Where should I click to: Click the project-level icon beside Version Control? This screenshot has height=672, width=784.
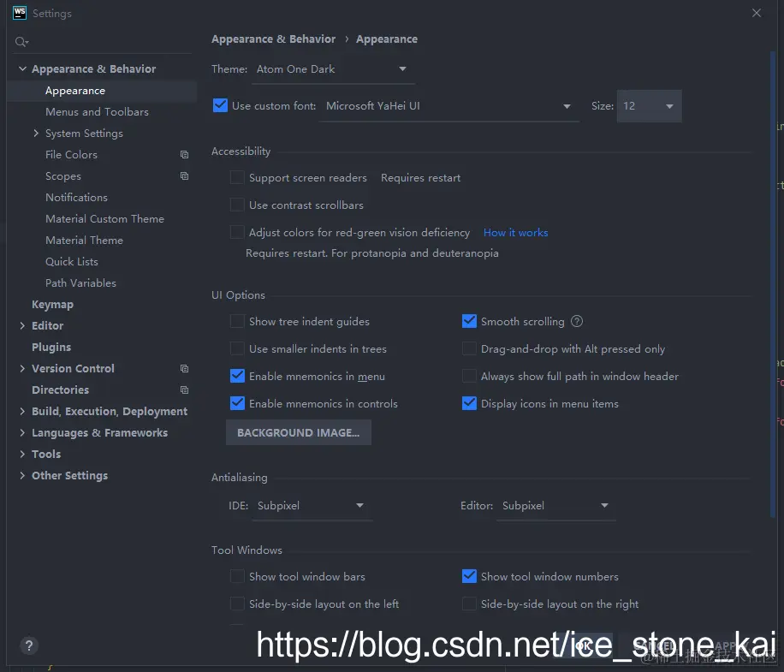pyautogui.click(x=185, y=368)
